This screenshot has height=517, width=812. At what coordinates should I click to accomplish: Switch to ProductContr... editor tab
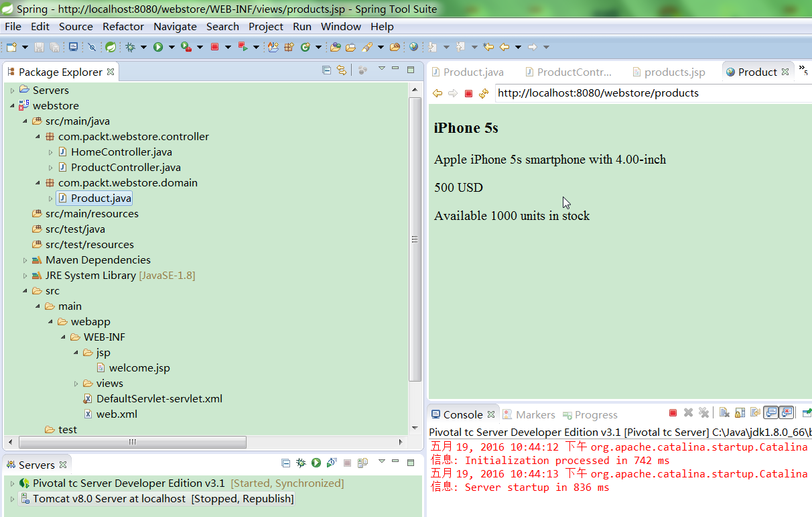click(x=569, y=72)
